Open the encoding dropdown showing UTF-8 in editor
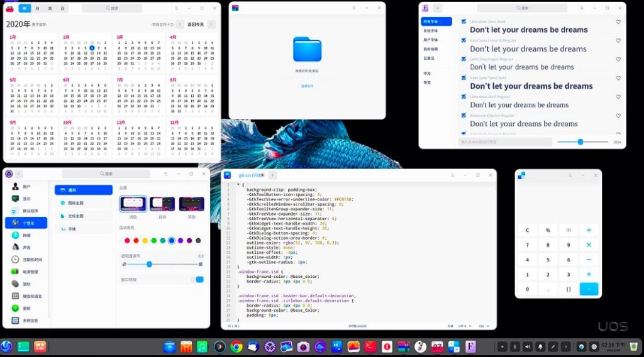This screenshot has width=644, height=357. pos(464,326)
